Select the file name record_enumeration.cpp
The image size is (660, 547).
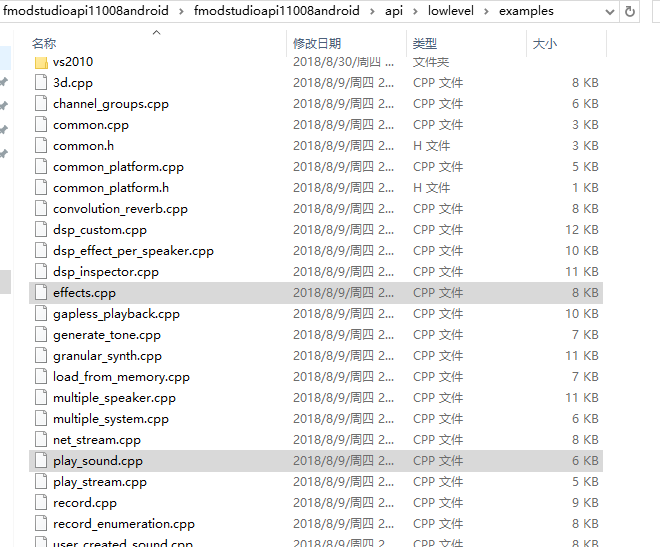point(124,524)
